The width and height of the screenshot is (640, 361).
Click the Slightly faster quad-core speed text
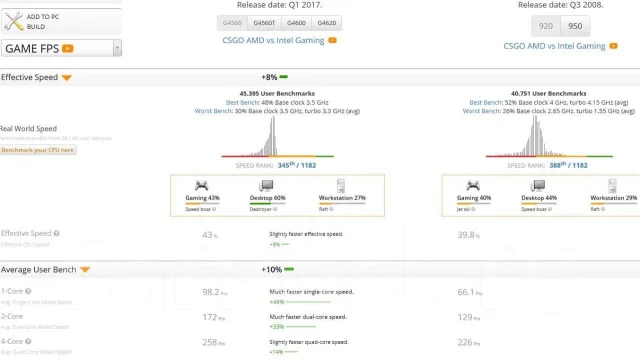point(309,342)
